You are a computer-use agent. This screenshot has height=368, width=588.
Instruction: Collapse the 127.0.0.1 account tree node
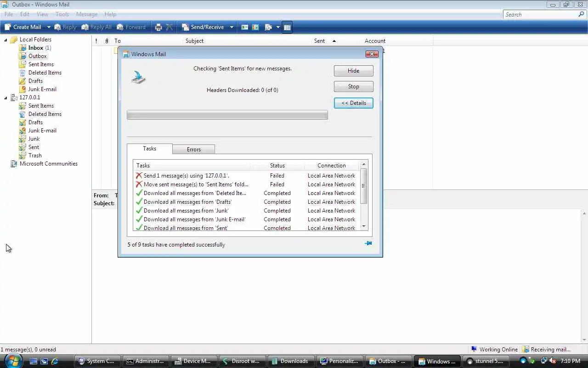6,98
